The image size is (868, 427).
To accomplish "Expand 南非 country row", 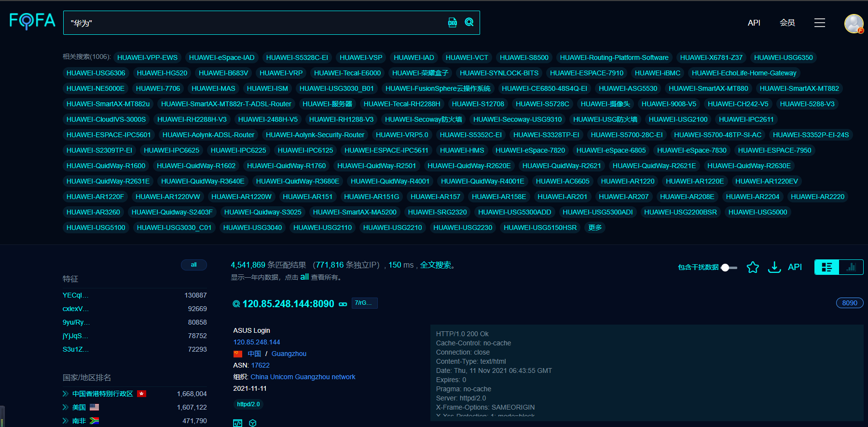I will pyautogui.click(x=65, y=421).
